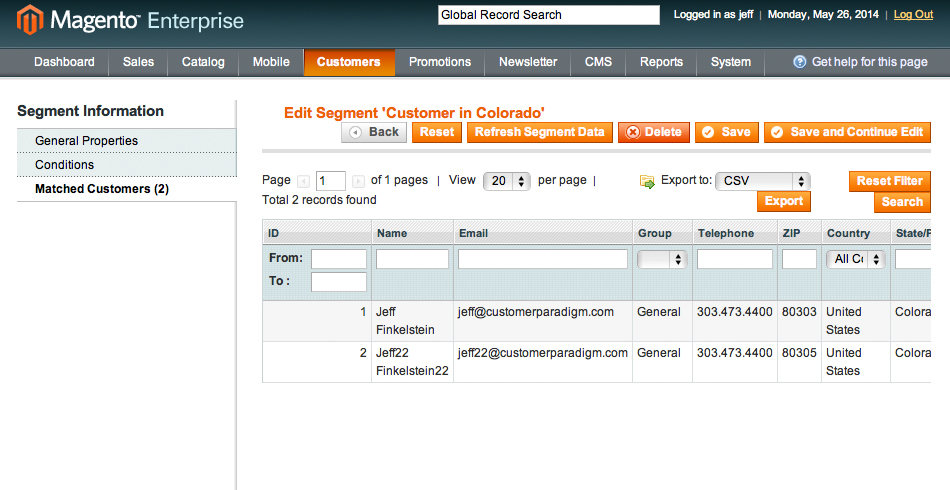Open the Sales menu
Image resolution: width=950 pixels, height=490 pixels.
138,62
